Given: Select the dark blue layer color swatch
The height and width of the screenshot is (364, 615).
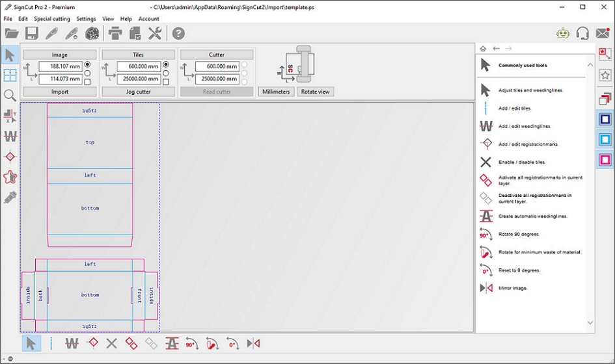Looking at the screenshot, I should pyautogui.click(x=605, y=119).
